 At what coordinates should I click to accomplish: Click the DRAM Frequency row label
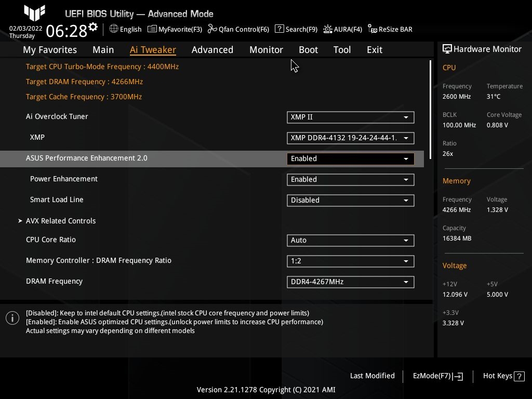(54, 281)
